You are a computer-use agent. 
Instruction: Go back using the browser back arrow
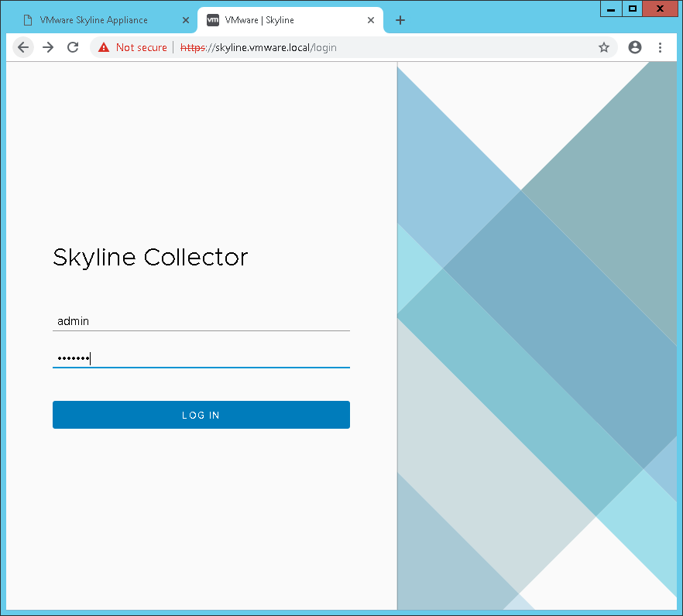pos(23,47)
